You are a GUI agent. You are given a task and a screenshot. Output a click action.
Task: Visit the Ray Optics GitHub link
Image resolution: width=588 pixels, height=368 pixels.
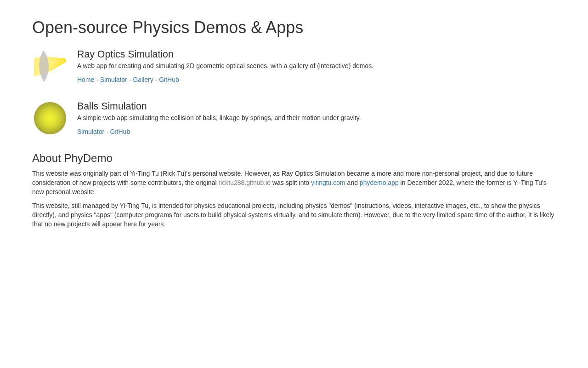169,80
